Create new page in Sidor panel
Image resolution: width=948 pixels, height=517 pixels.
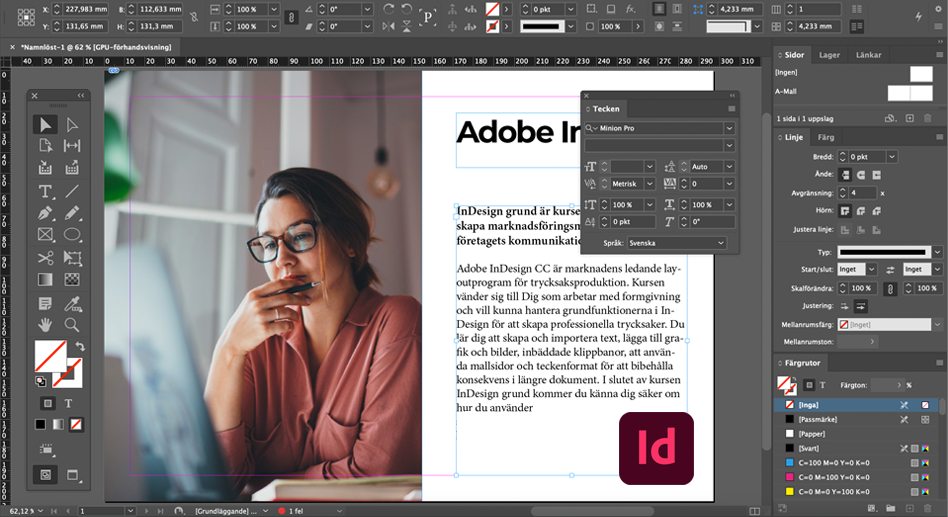click(x=909, y=119)
